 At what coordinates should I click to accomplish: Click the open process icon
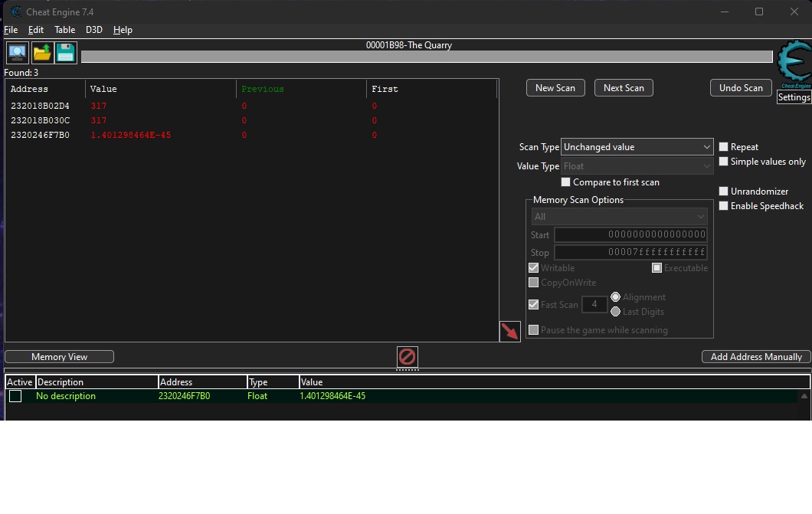coord(17,53)
